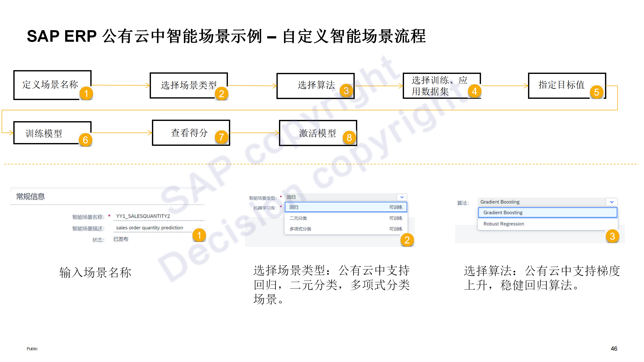Click the orange number 1 badge on 定义场景名称
Image resolution: width=644 pixels, height=362 pixels.
(86, 94)
